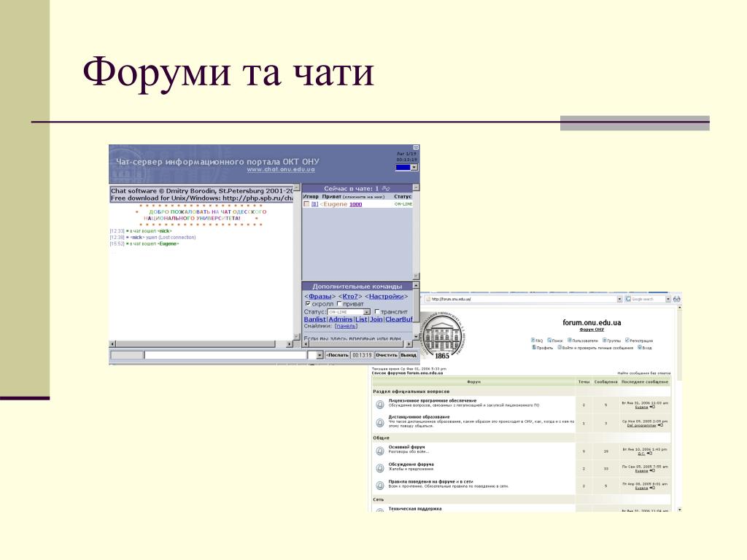Click the Вход login icon in forum navigation
The image size is (747, 560).
[x=639, y=348]
